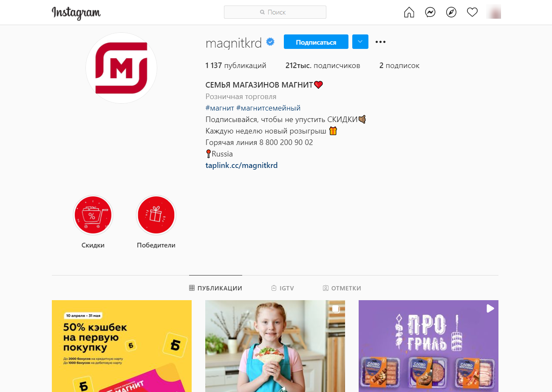This screenshot has width=552, height=392.
Task: Switch to the IGTV tab
Action: pyautogui.click(x=283, y=288)
